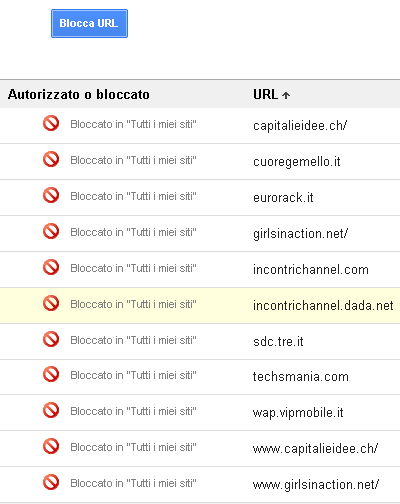The height and width of the screenshot is (504, 400).
Task: Click blocked icon next to eurorack.it
Action: coord(51,195)
